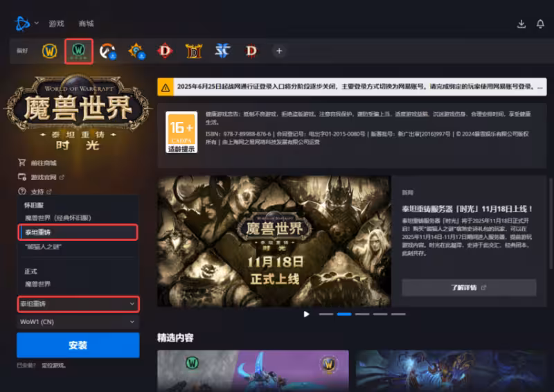Select the Hearthstone game icon
Viewport: 554px width, 392px height.
[136, 51]
